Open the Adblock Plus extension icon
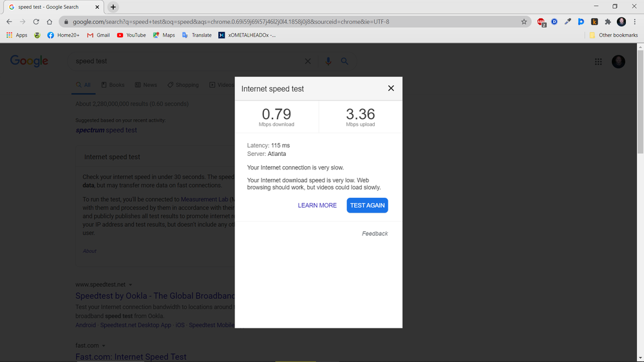The width and height of the screenshot is (644, 362). click(x=542, y=21)
